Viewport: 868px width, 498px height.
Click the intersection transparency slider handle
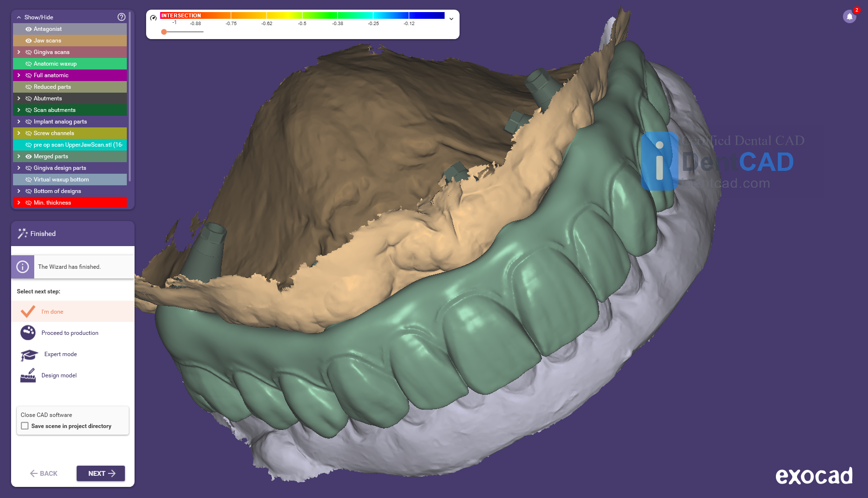point(164,32)
